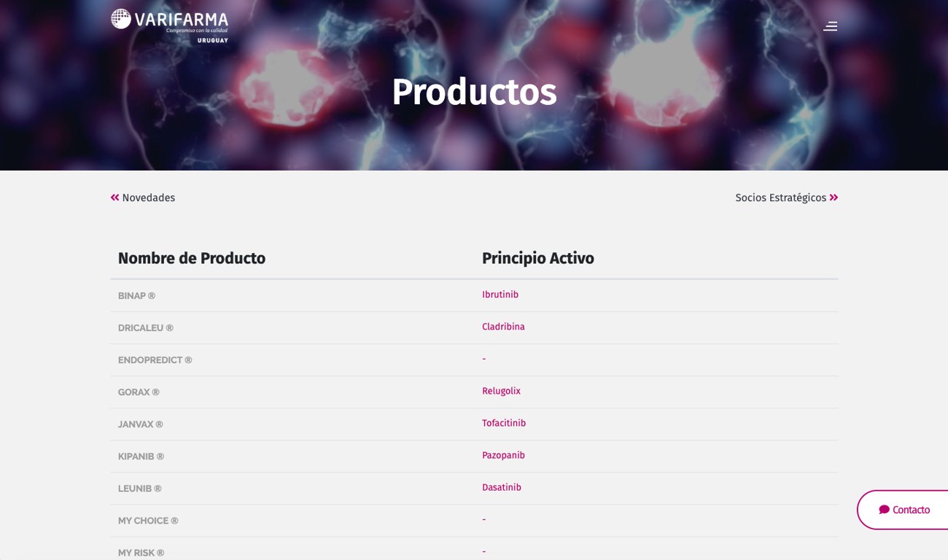948x560 pixels.
Task: Select the Cladribina link
Action: point(503,327)
